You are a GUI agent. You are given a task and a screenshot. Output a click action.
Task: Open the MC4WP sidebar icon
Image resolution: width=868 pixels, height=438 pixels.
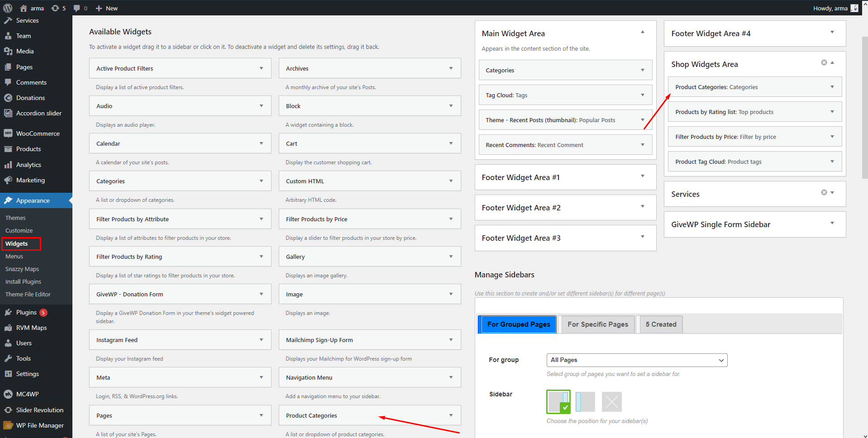point(8,394)
